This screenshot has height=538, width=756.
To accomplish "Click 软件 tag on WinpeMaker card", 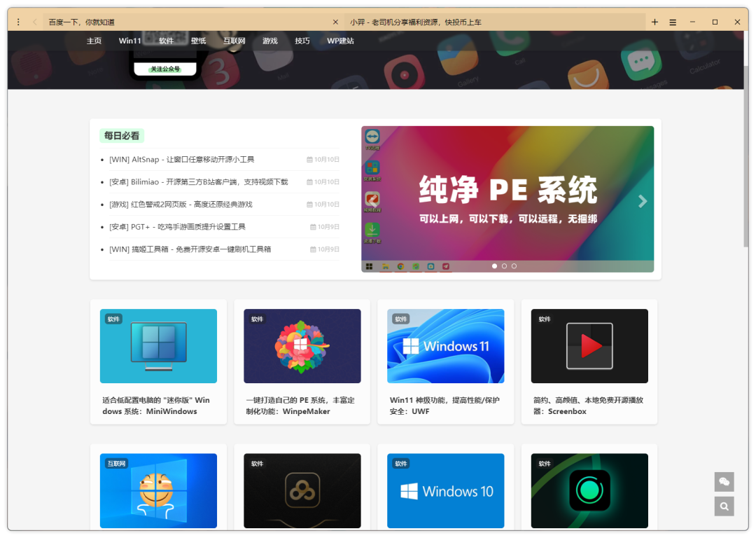I will 258,319.
